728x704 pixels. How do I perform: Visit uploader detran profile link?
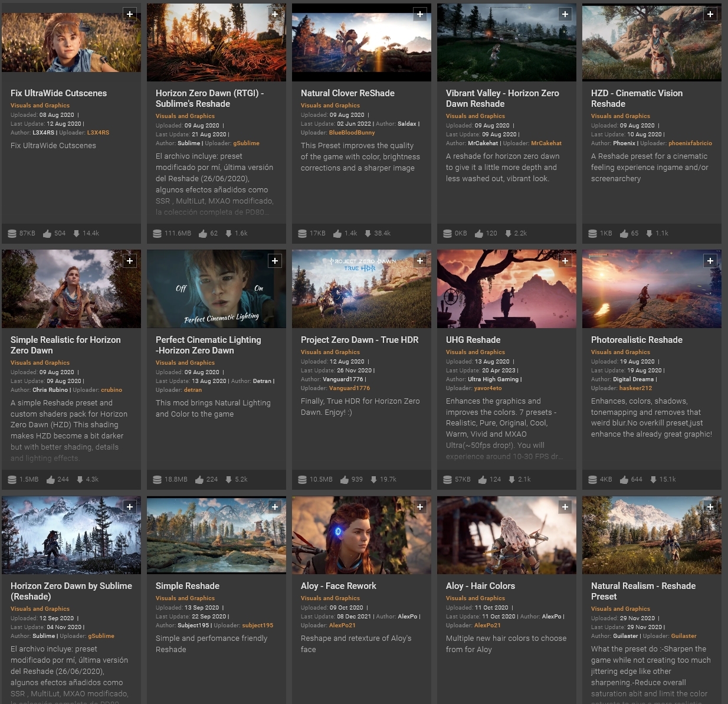(x=193, y=390)
